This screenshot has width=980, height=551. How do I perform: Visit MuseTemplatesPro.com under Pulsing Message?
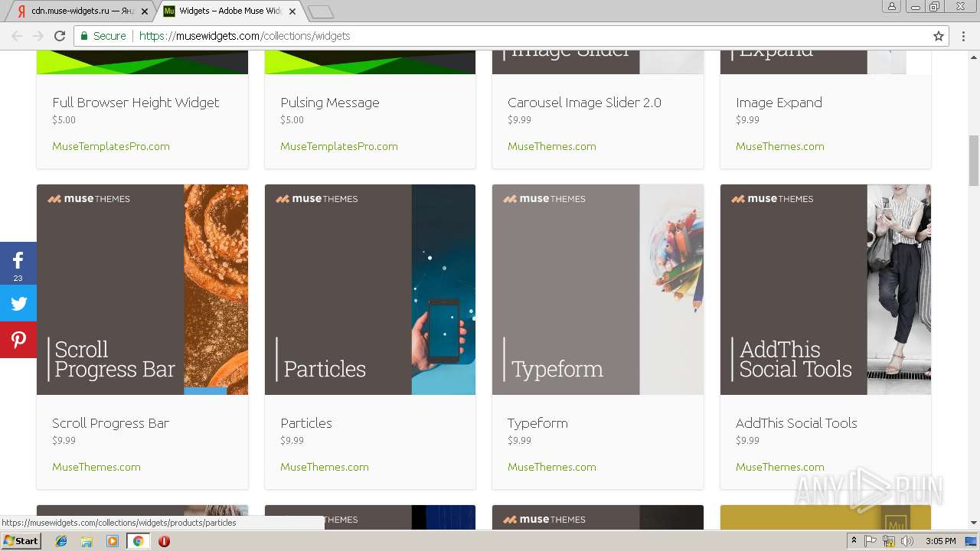point(339,146)
